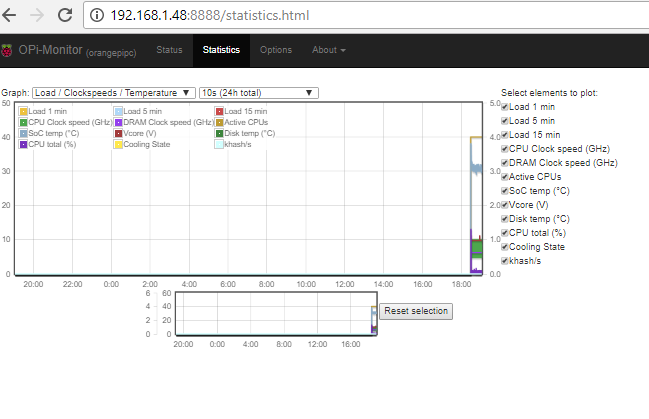Click the browser forward arrow
This screenshot has width=649, height=419.
(38, 16)
